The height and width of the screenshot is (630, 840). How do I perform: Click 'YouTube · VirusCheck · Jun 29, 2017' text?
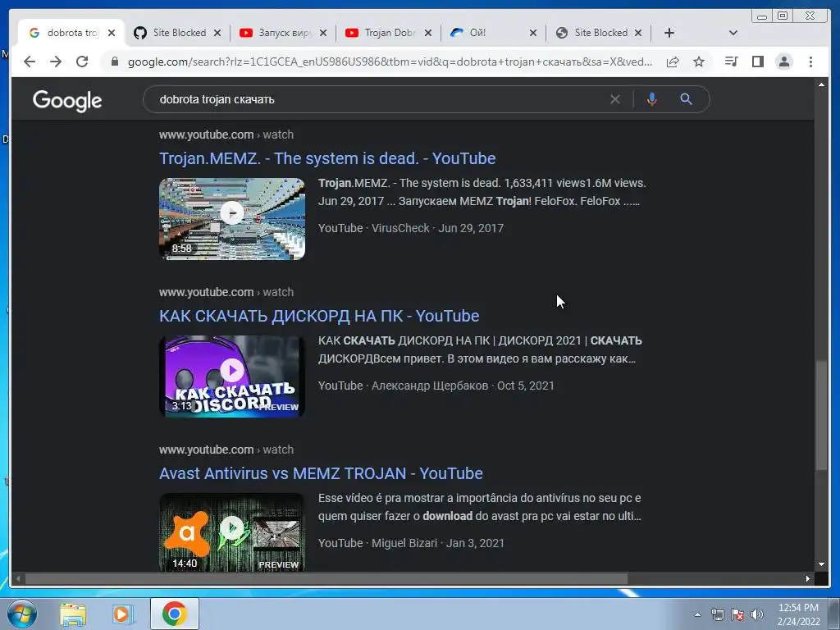click(411, 228)
